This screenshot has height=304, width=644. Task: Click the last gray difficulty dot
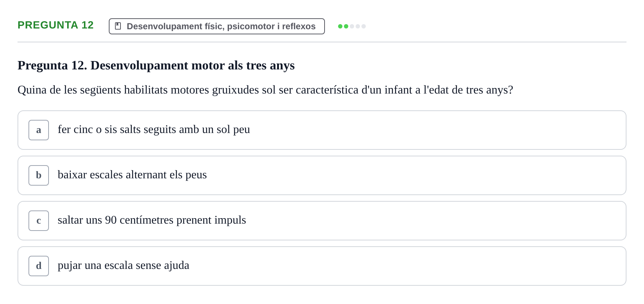click(364, 26)
